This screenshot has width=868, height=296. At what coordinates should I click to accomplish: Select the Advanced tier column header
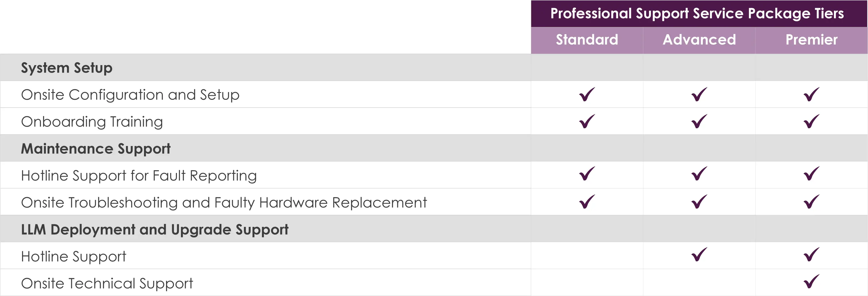click(699, 40)
